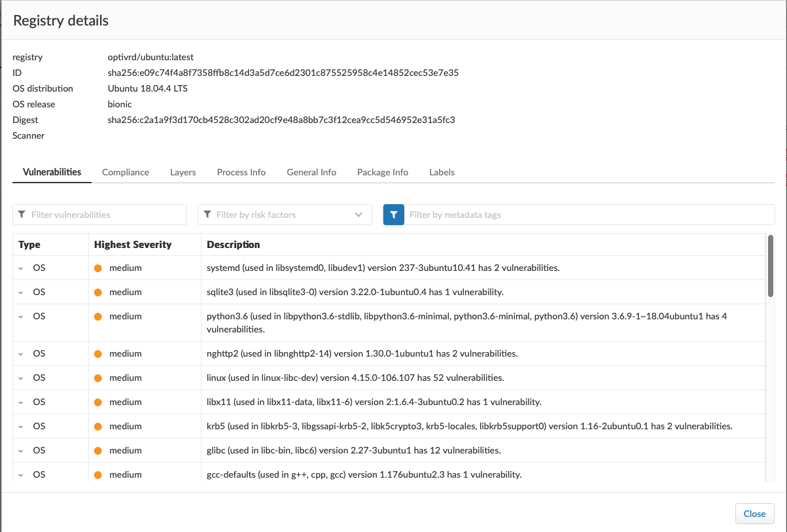Viewport: 787px width, 532px height.
Task: Click the medium severity dot for systemd
Action: coord(98,268)
